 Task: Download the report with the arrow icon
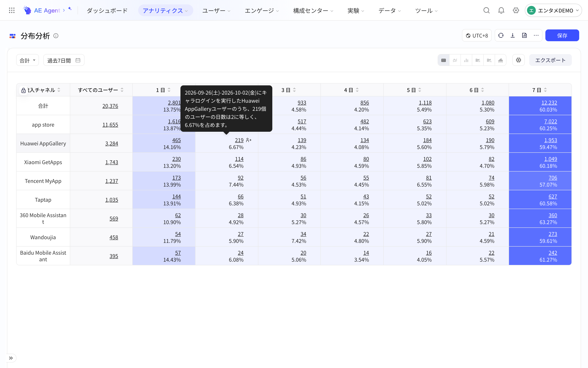[513, 36]
